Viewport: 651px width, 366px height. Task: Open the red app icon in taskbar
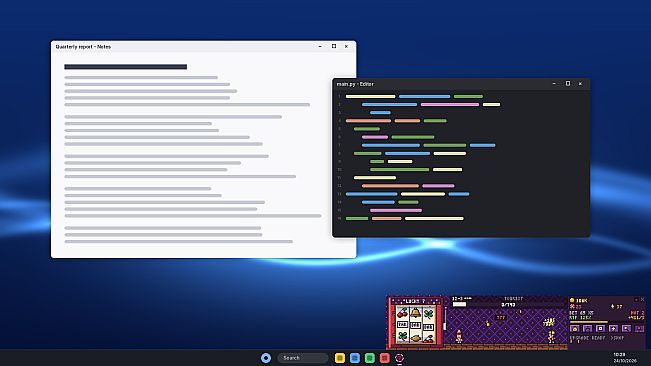(x=384, y=358)
